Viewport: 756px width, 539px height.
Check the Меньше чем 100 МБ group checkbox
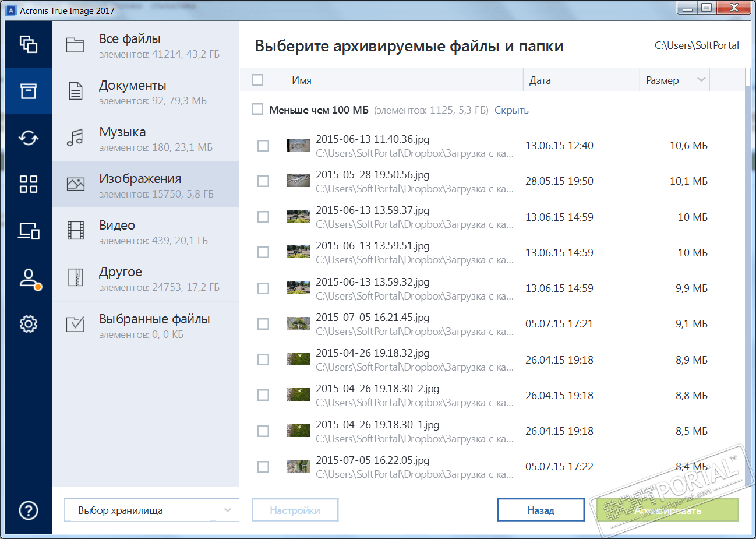(x=257, y=110)
